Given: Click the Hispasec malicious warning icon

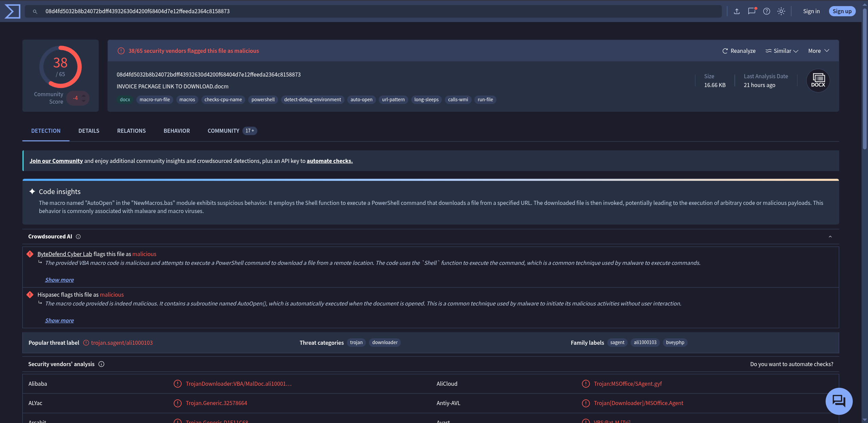Looking at the screenshot, I should click(30, 295).
